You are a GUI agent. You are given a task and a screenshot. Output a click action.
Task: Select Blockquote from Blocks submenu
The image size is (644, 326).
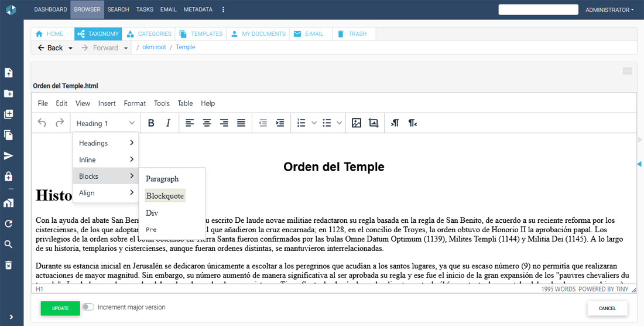[x=165, y=196]
